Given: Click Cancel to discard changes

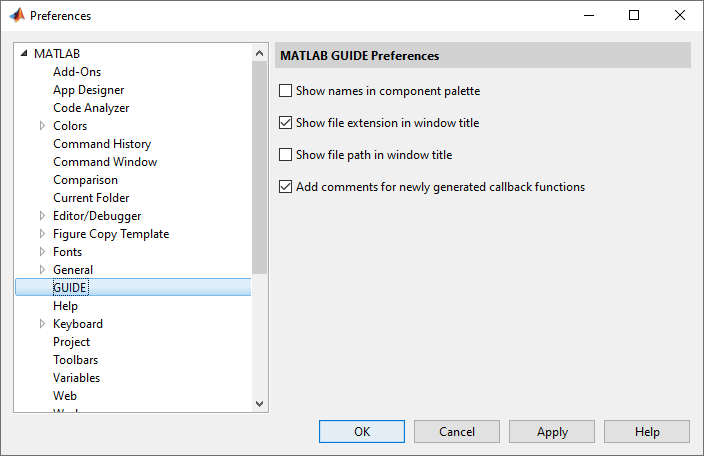Looking at the screenshot, I should pos(457,432).
